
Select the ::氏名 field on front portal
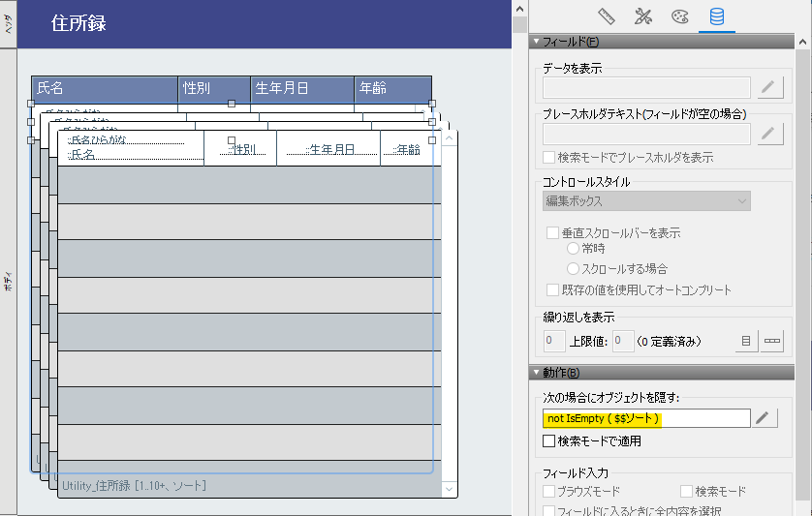[135, 154]
